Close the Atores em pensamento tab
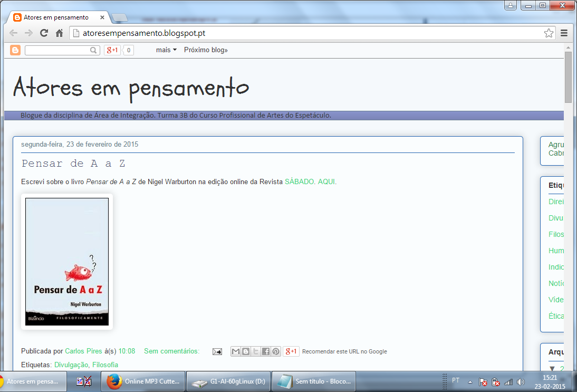This screenshot has width=577, height=392. tap(102, 17)
